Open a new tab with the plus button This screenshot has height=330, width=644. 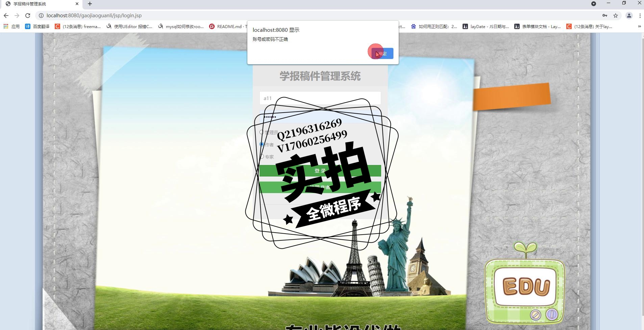click(x=90, y=4)
